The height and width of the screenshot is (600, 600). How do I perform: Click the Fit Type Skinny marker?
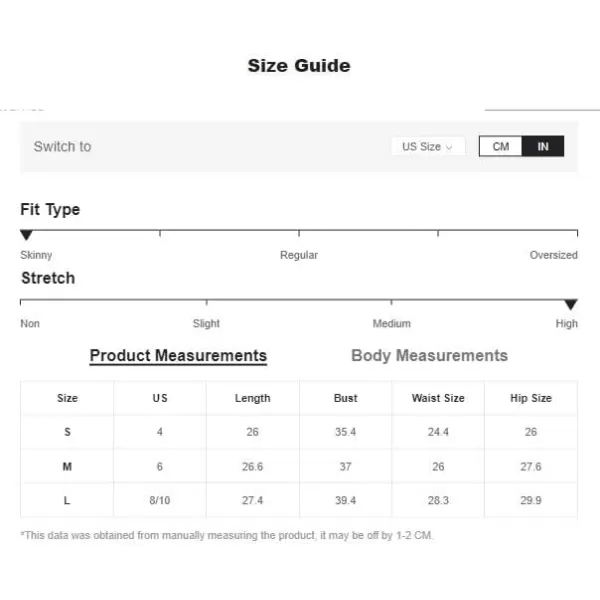click(26, 235)
